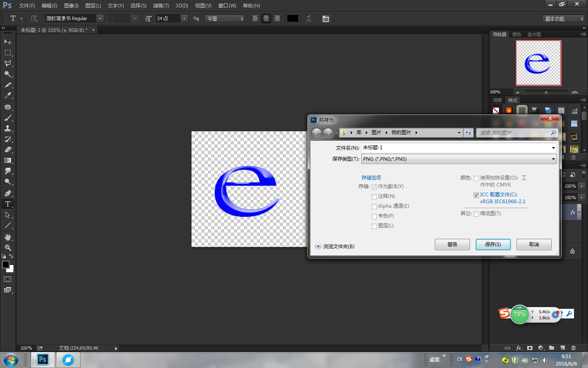This screenshot has width=588, height=368.
Task: Select the Gradient tool
Action: (x=8, y=160)
